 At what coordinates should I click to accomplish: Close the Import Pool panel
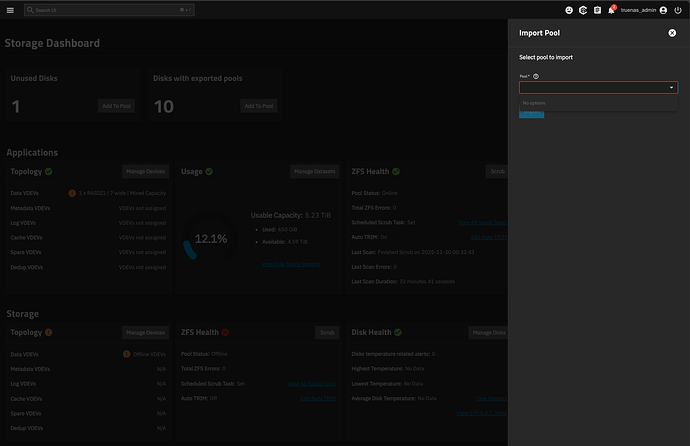(672, 33)
